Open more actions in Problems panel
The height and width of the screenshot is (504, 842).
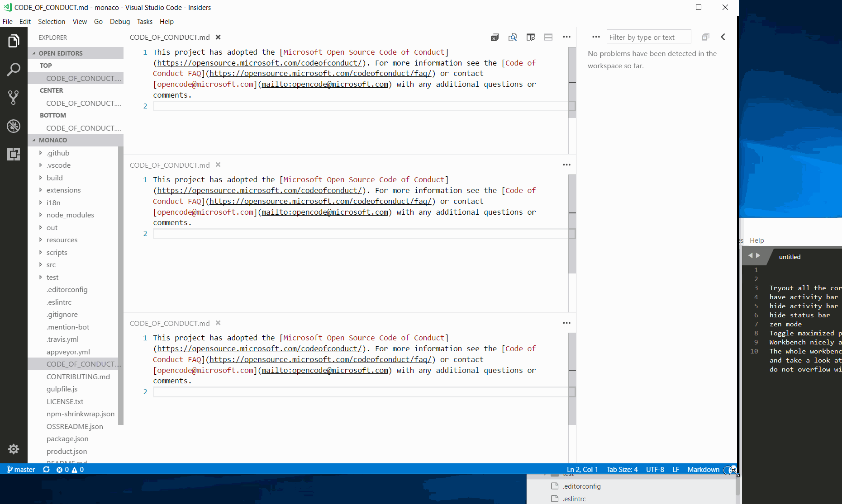tap(596, 37)
